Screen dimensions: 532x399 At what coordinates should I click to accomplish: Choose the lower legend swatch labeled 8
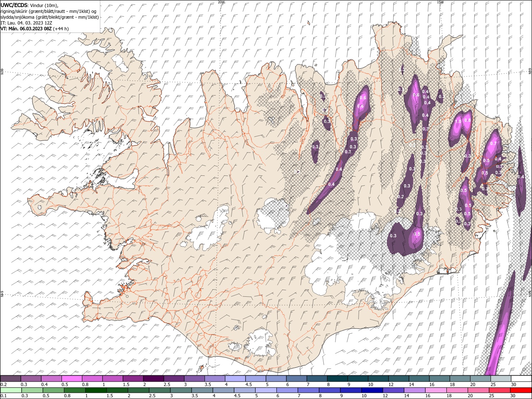tap(329, 390)
